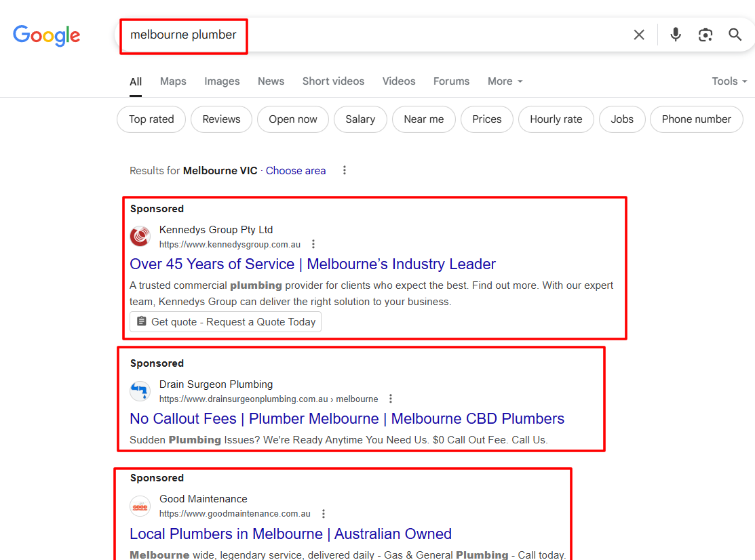Select the All tab

136,82
